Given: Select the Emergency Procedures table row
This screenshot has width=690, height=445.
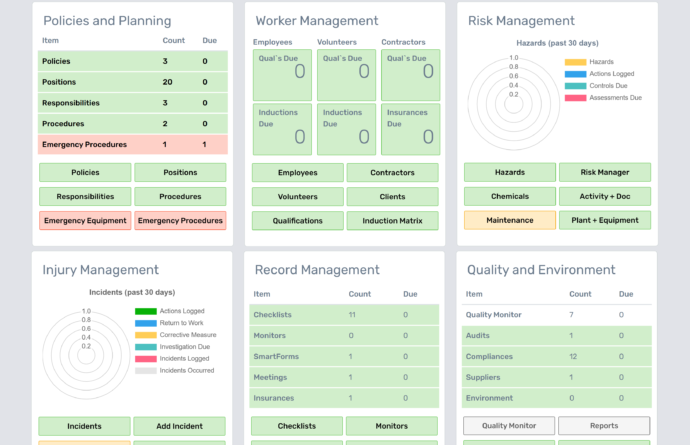Looking at the screenshot, I should tap(133, 145).
